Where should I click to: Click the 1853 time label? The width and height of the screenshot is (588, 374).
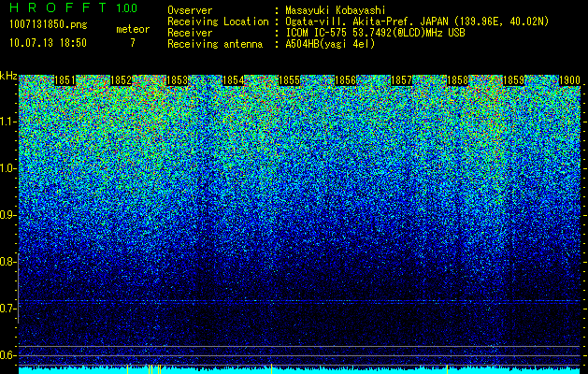coord(177,80)
